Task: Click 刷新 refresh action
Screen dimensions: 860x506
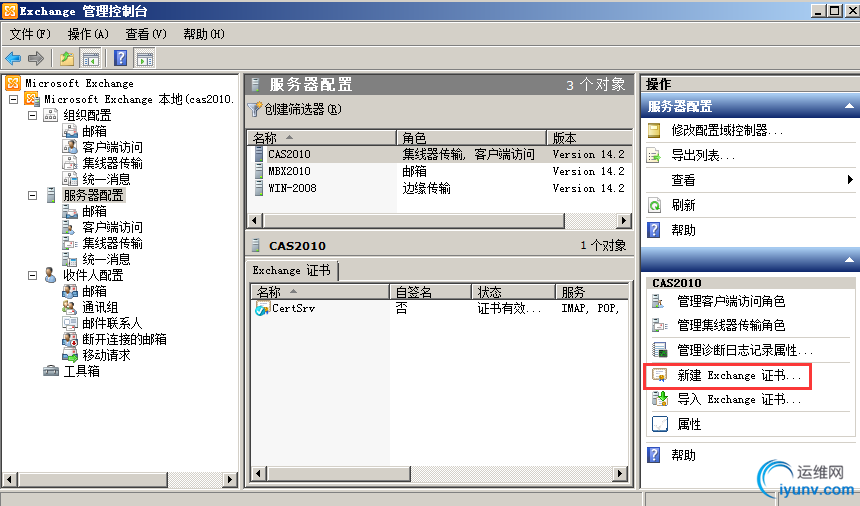Action: click(683, 205)
